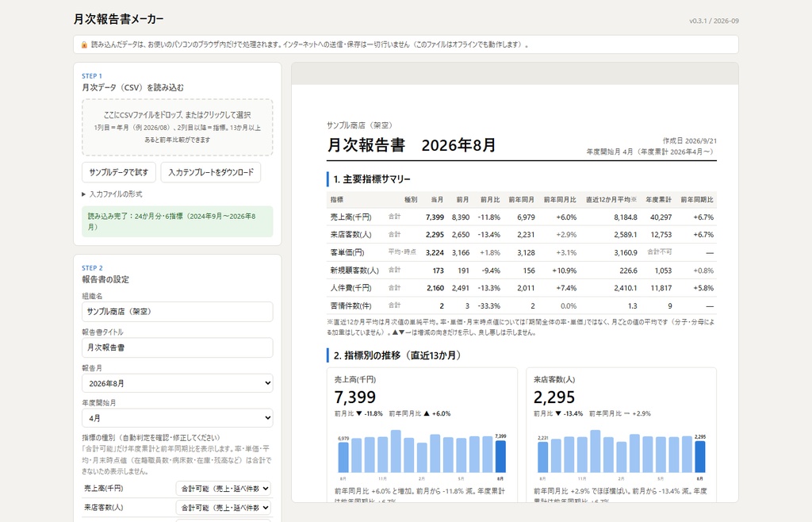Click the 月次報告書 2026年8月 report title
Viewport: 812px width, 522px height.
[x=412, y=145]
